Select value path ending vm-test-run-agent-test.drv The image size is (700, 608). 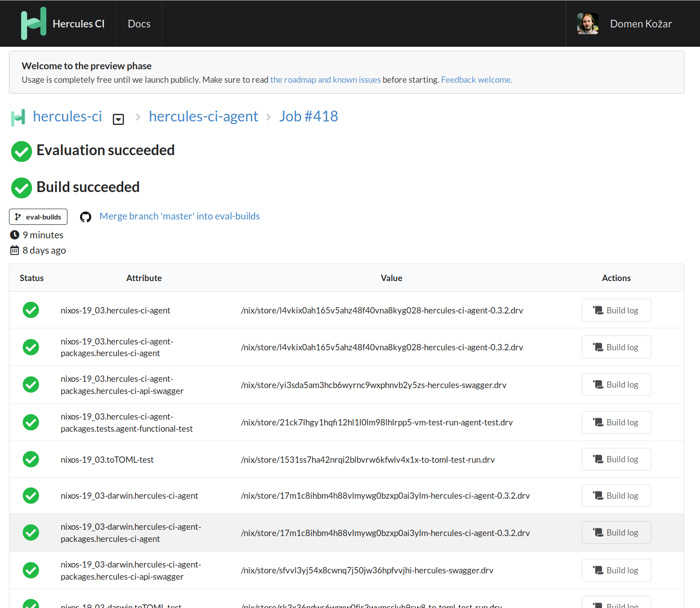377,422
